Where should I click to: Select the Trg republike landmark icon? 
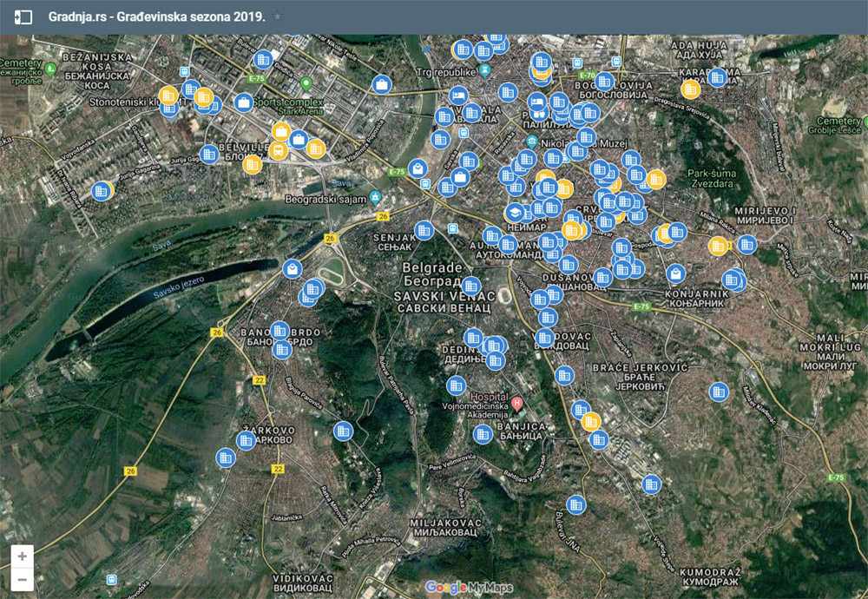[485, 71]
